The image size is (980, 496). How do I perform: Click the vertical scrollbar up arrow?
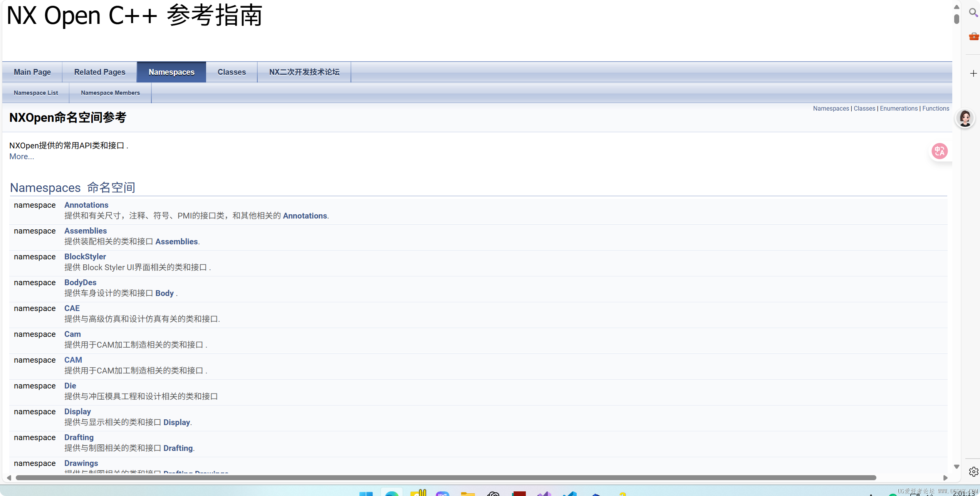click(957, 7)
